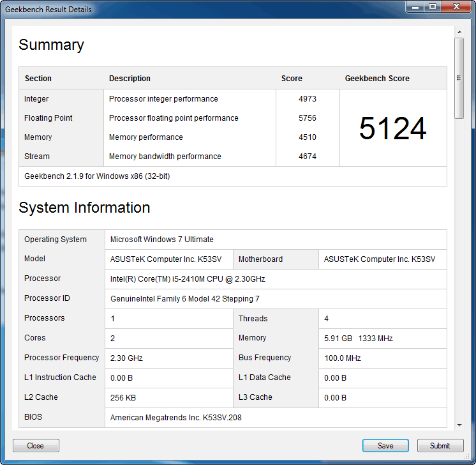Viewport: 476px width, 465px height.
Task: Click the Floating Point score 5756
Action: (x=307, y=118)
